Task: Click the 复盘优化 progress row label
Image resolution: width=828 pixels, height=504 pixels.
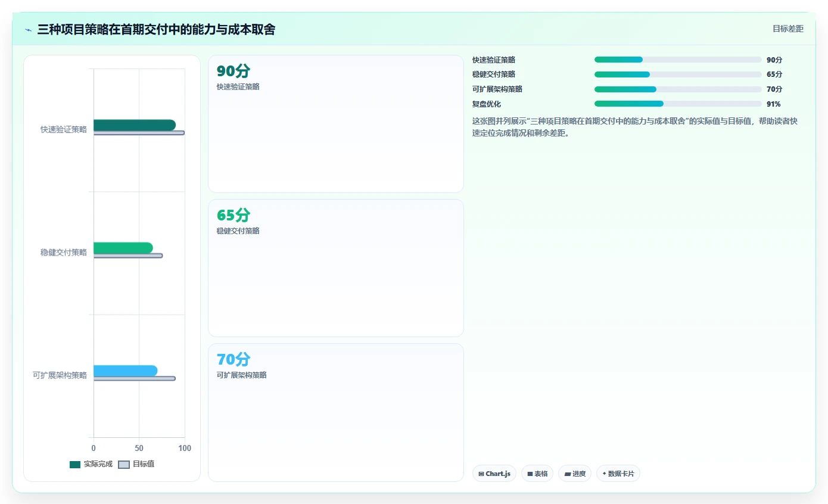Action: point(487,104)
